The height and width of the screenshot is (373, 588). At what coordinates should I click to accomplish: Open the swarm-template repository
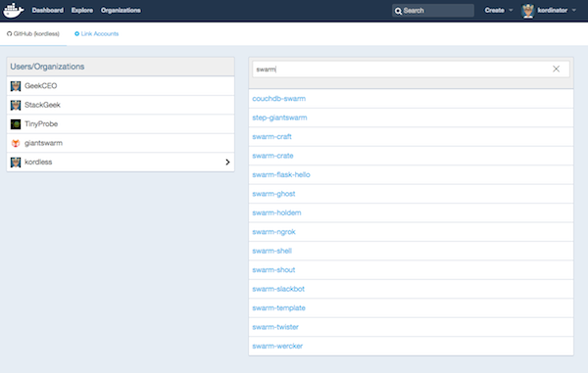point(278,308)
